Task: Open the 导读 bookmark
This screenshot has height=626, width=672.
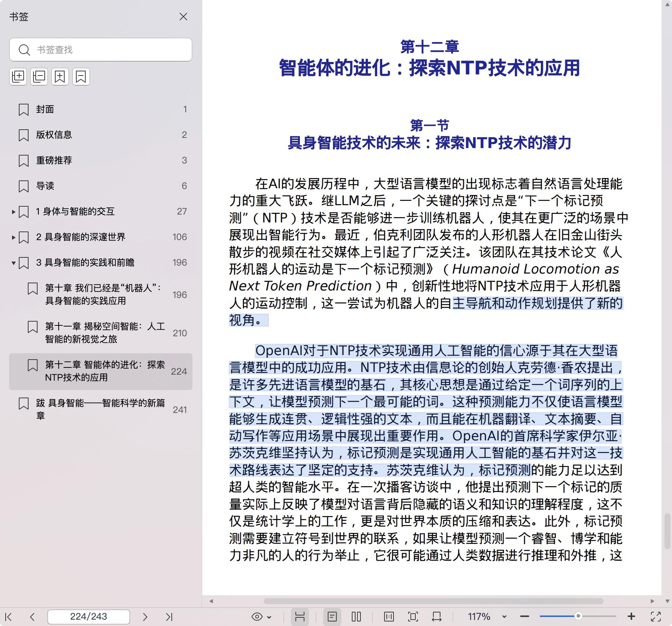Action: pos(101,186)
